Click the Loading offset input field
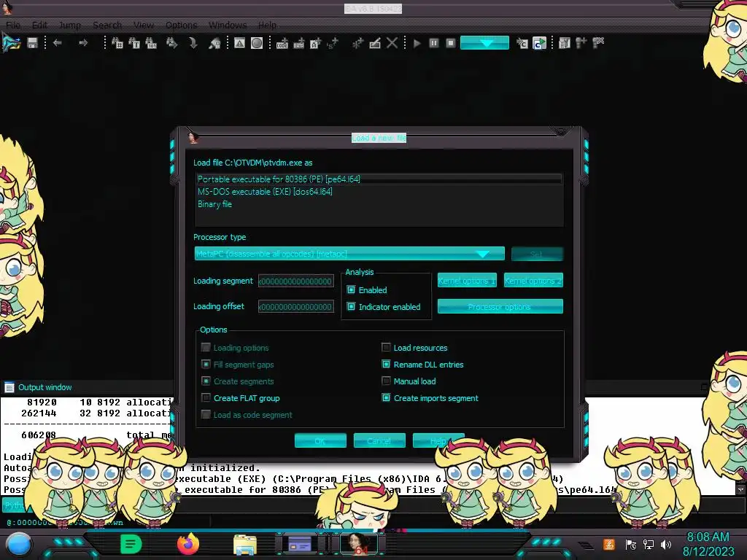This screenshot has width=747, height=560. point(296,307)
